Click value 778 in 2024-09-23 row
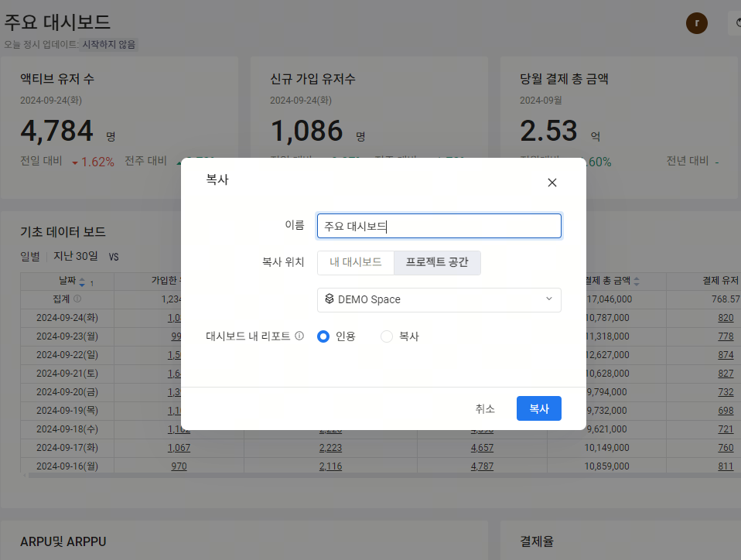 coord(726,336)
